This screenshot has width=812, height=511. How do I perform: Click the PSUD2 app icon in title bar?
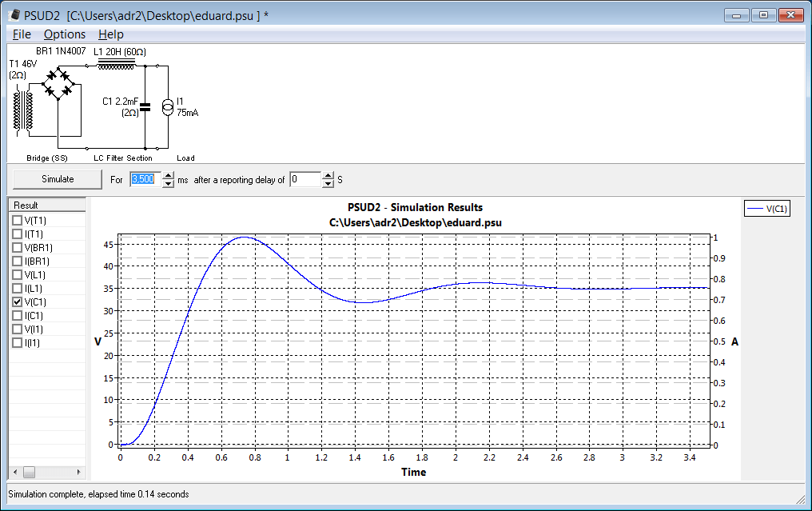click(x=15, y=15)
